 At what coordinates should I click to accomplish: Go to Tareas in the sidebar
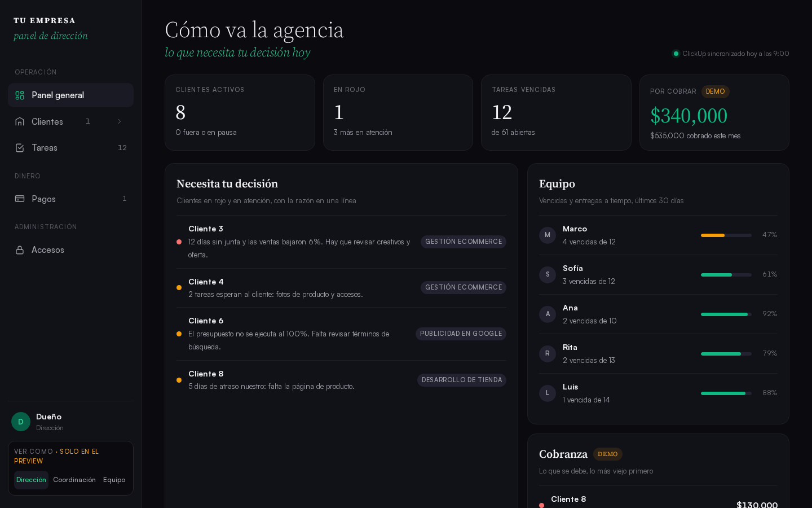click(x=70, y=148)
